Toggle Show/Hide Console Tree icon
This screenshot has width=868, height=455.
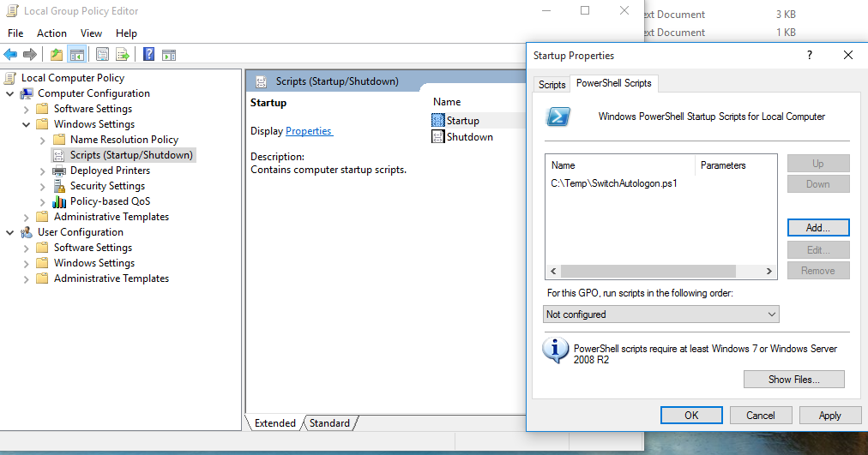click(77, 54)
